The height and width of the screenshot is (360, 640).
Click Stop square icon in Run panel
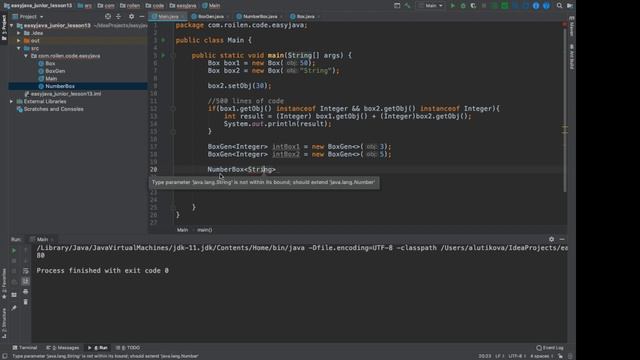[14, 260]
